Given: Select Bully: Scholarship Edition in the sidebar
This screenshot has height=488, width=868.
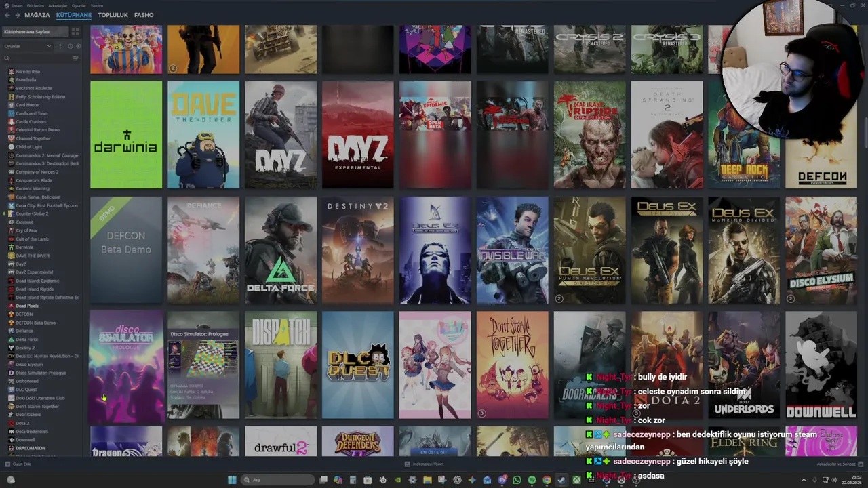Looking at the screenshot, I should point(41,96).
